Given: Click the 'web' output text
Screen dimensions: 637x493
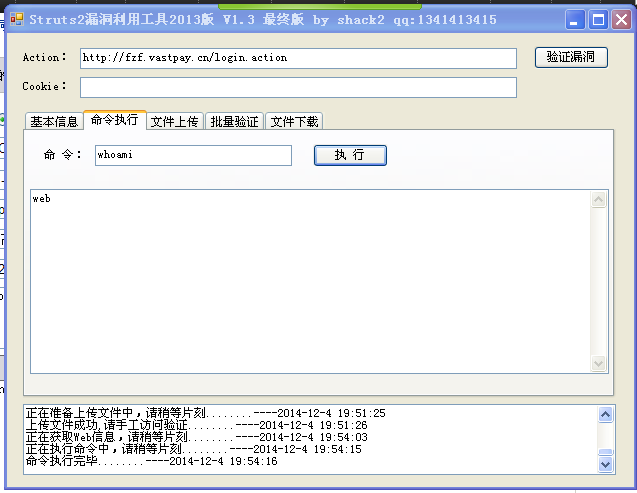Looking at the screenshot, I should click(x=41, y=199).
